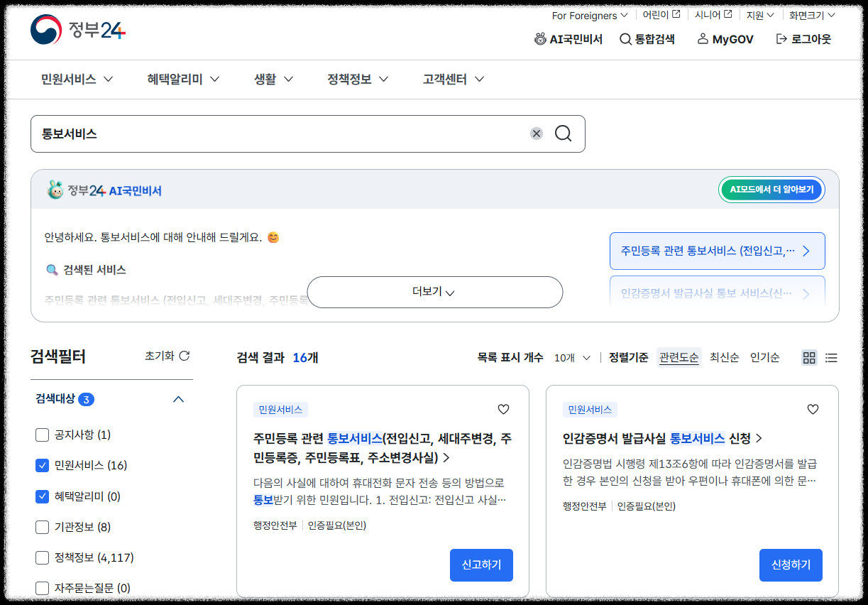
Task: Open the For Foreigners dropdown
Action: (590, 15)
